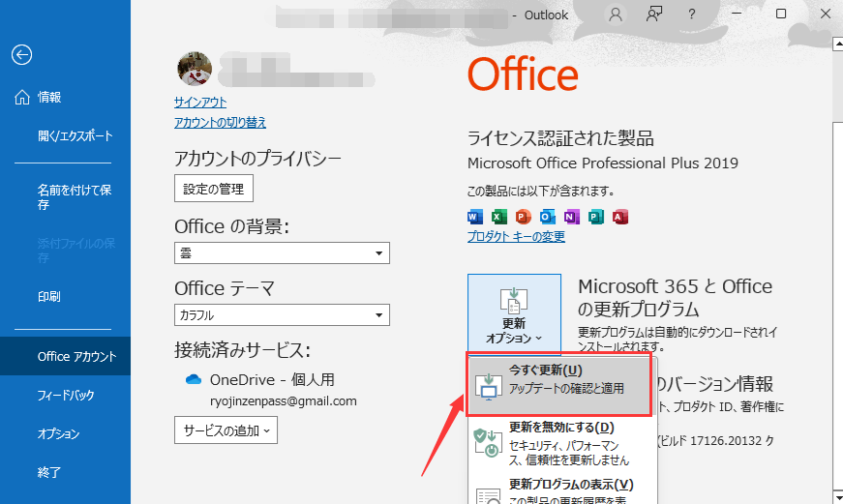
Task: Open 印刷 in sidebar
Action: pos(65,297)
